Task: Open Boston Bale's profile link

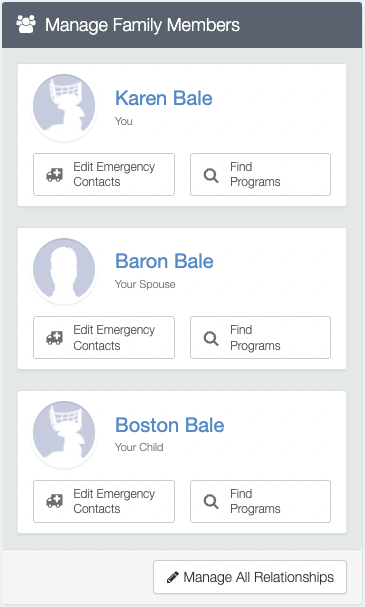Action: point(170,425)
